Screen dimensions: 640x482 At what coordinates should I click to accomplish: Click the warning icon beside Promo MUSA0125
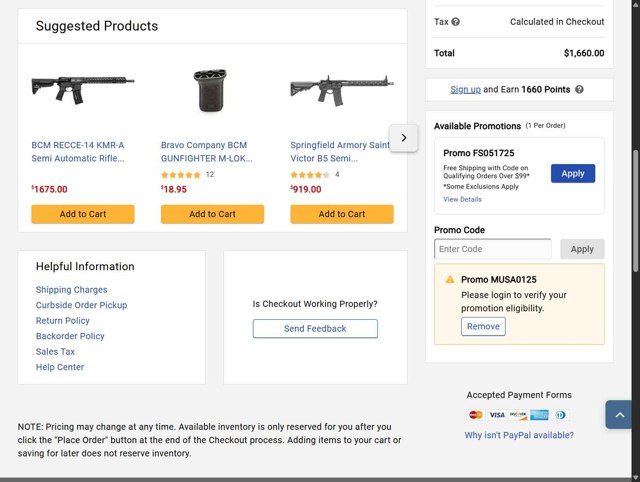pos(450,280)
